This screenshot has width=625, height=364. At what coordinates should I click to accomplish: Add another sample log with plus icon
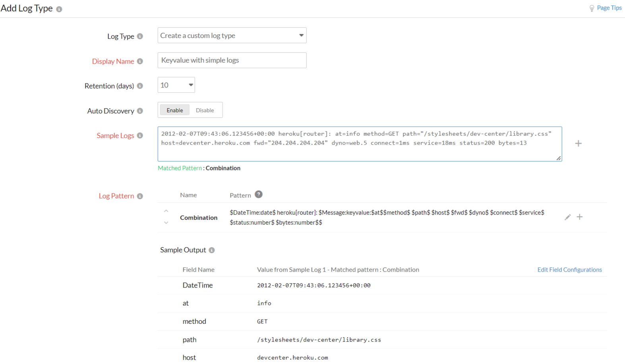578,143
